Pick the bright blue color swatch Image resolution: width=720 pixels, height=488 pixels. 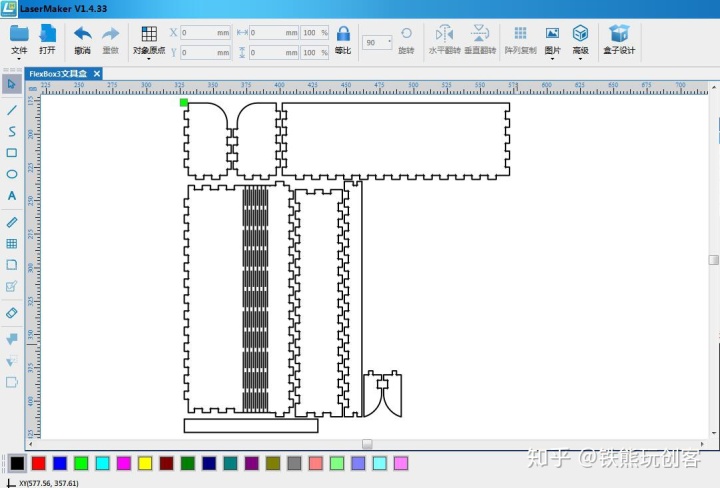tap(60, 463)
